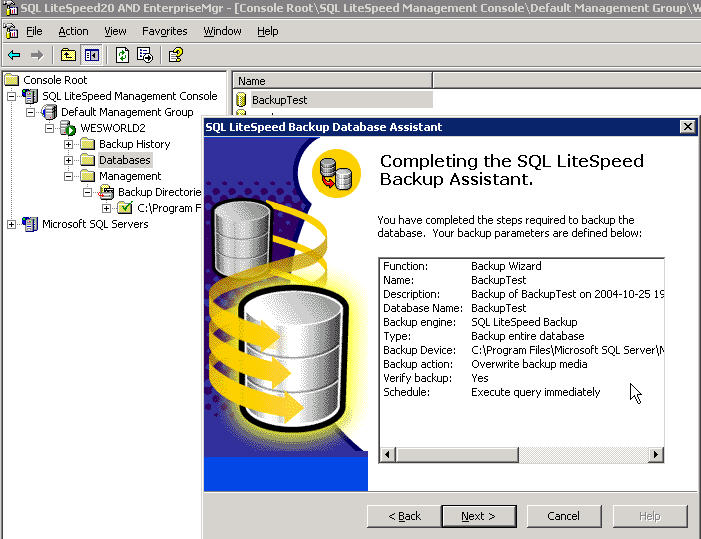Select the BackupTest database icon

[241, 100]
